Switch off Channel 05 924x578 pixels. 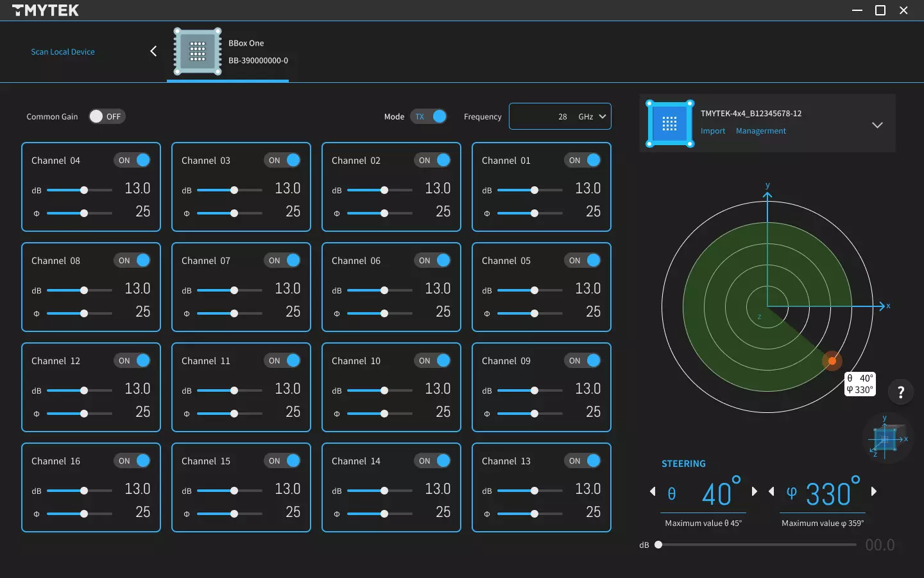583,260
